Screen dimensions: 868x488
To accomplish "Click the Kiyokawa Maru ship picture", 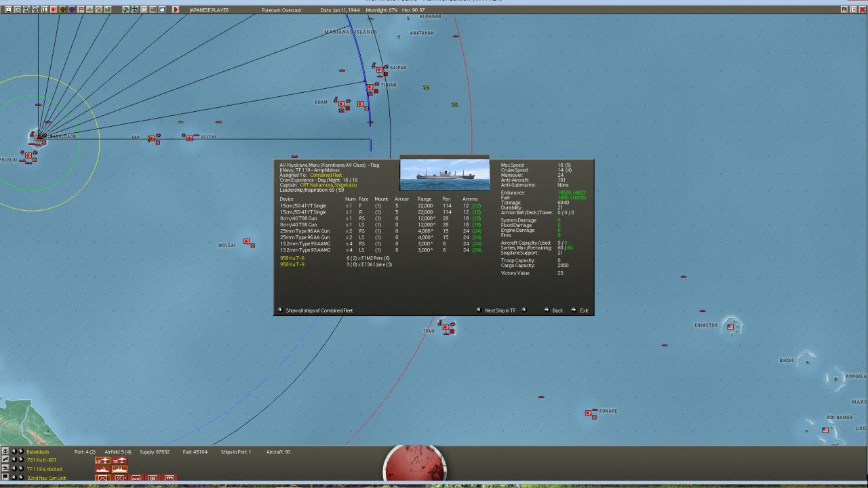I will click(x=445, y=175).
